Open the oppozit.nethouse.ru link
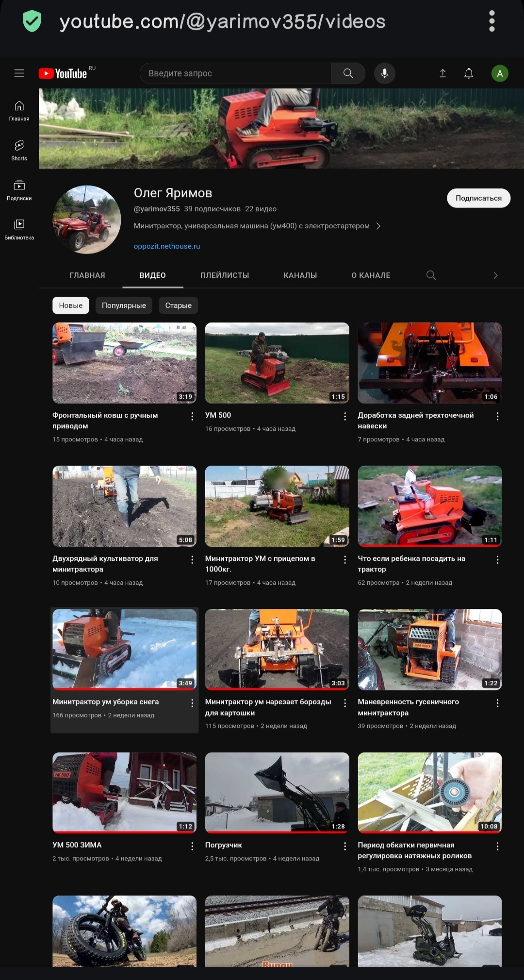 tap(167, 246)
